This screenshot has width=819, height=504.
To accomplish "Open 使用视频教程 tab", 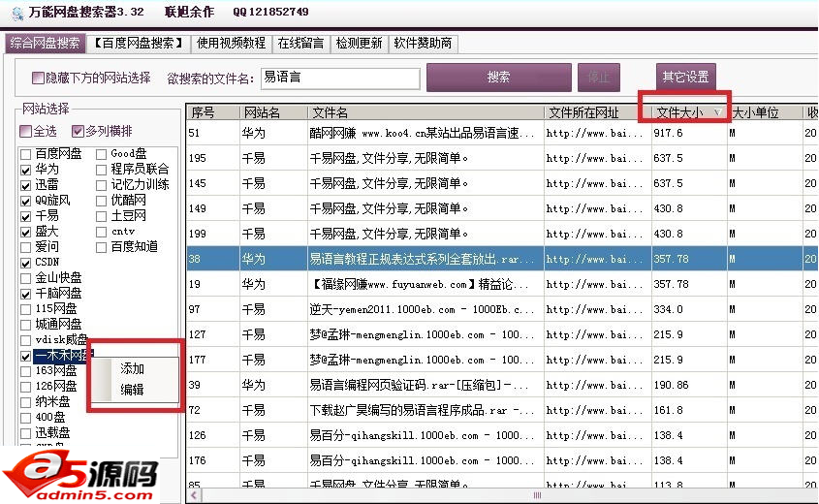I will tap(231, 43).
